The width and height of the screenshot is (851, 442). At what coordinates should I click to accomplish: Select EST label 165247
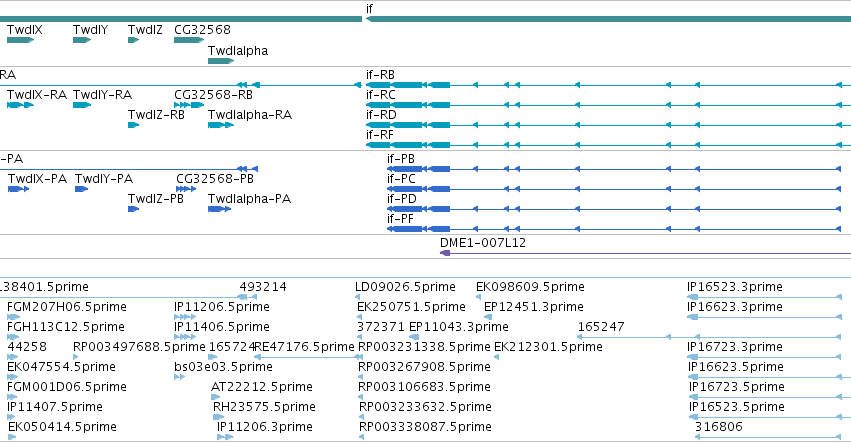coord(601,327)
